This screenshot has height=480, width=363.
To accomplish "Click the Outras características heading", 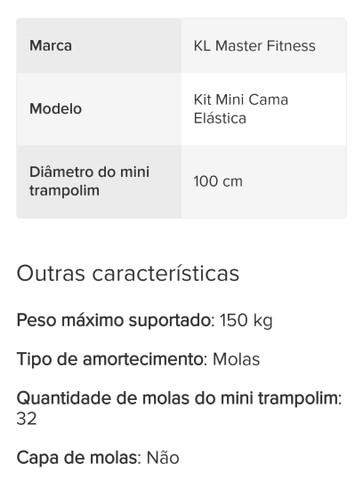I will coord(128,274).
